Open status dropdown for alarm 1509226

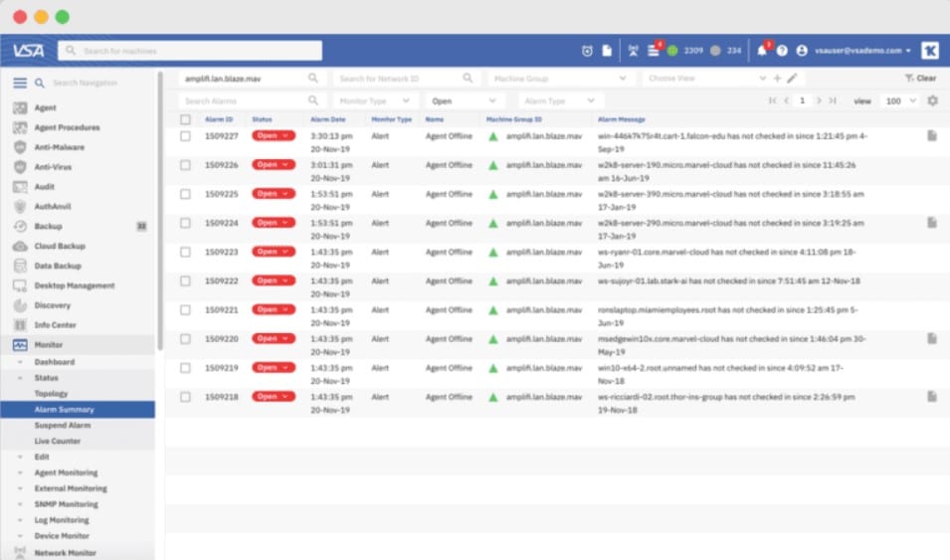click(x=274, y=165)
